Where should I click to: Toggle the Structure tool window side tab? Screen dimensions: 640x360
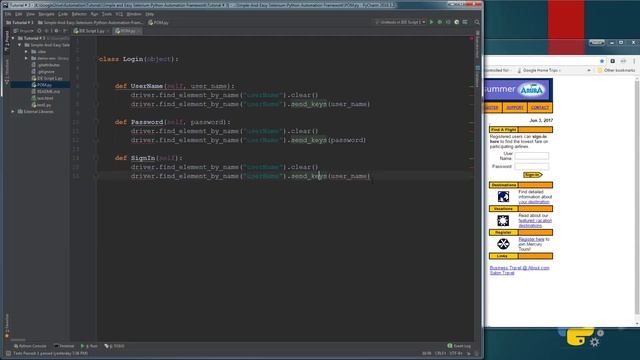[6, 72]
